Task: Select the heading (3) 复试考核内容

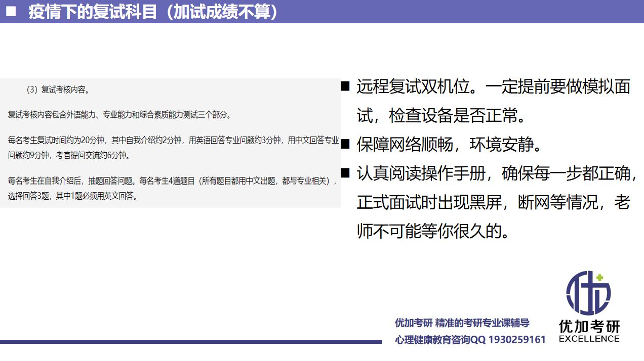Action: pyautogui.click(x=58, y=90)
